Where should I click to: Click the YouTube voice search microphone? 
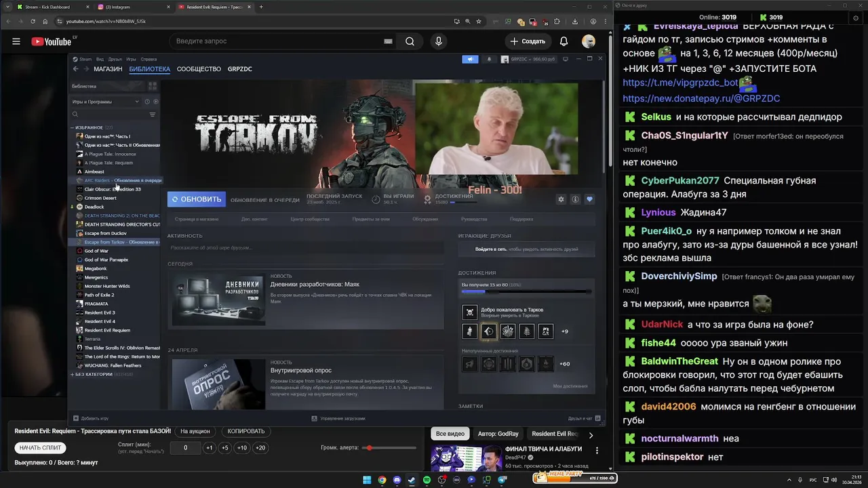438,41
